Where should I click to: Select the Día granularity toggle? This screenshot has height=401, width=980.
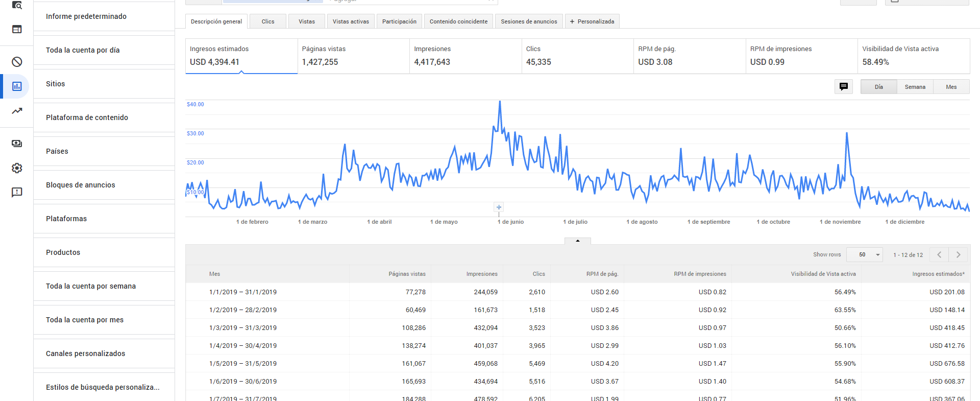(x=878, y=87)
